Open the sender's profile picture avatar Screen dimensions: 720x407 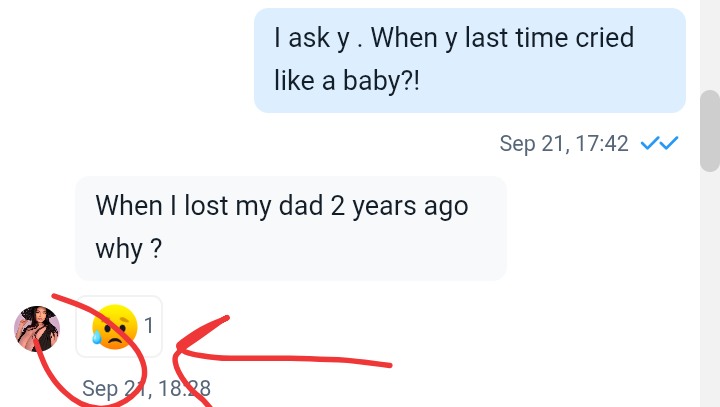(36, 328)
